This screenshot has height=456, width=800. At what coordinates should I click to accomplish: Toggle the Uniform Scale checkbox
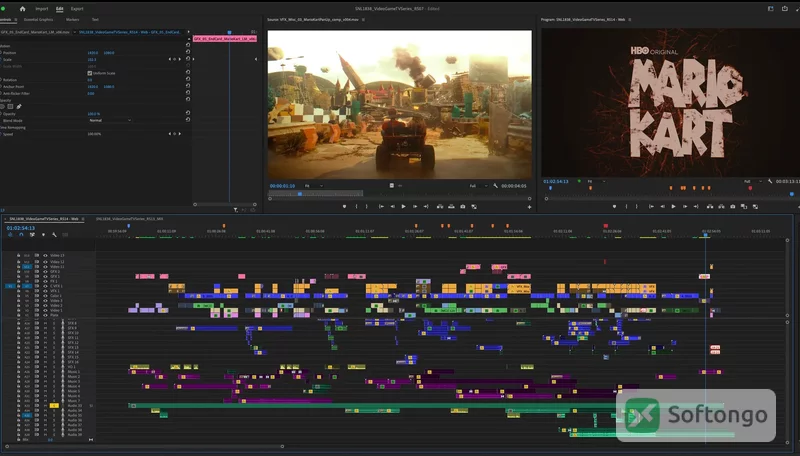90,73
